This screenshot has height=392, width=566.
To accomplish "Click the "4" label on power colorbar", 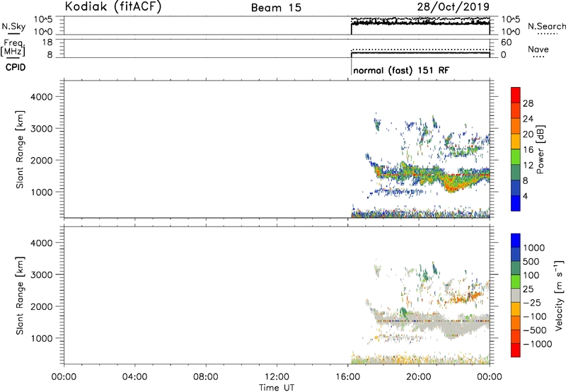I will point(525,196).
